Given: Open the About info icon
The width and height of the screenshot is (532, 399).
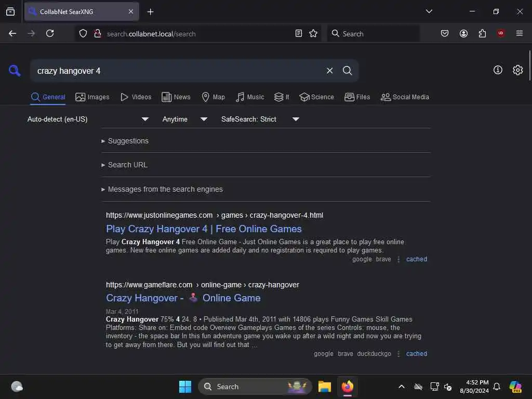Looking at the screenshot, I should pyautogui.click(x=498, y=70).
